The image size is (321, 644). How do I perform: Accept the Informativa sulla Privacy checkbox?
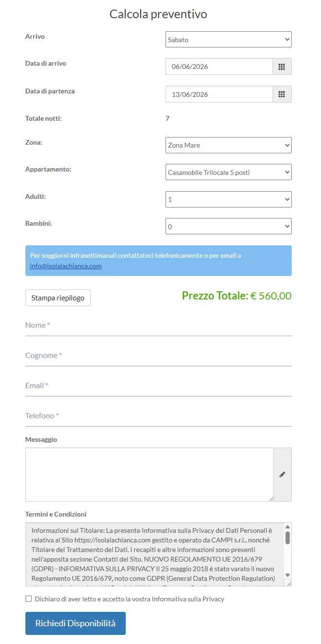(29, 599)
